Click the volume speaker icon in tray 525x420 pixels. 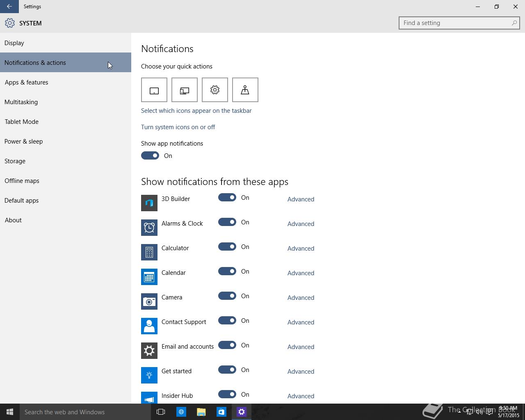click(x=479, y=412)
